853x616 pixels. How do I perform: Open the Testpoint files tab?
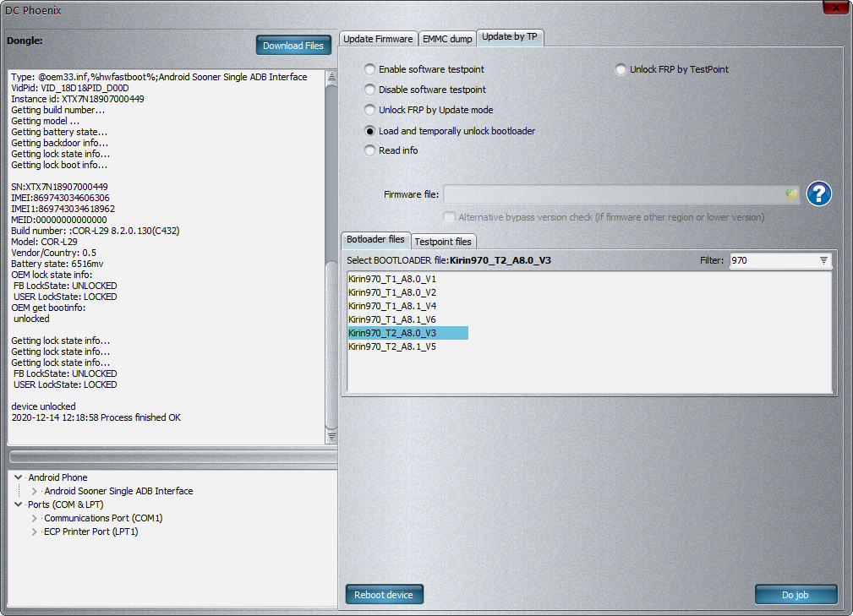443,242
